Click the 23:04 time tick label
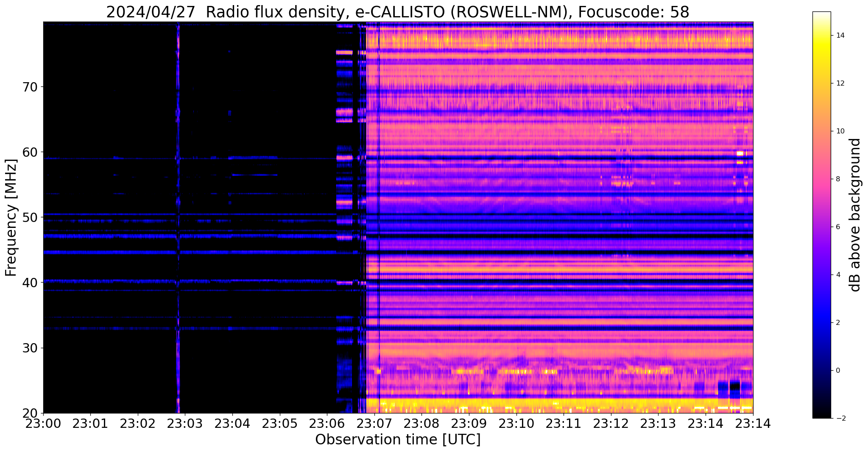This screenshot has height=452, width=868. (x=232, y=423)
